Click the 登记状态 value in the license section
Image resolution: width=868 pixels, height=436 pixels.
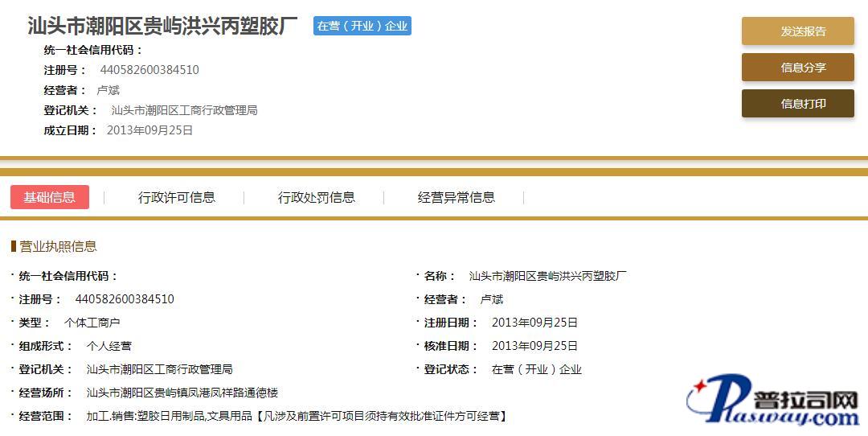click(536, 369)
